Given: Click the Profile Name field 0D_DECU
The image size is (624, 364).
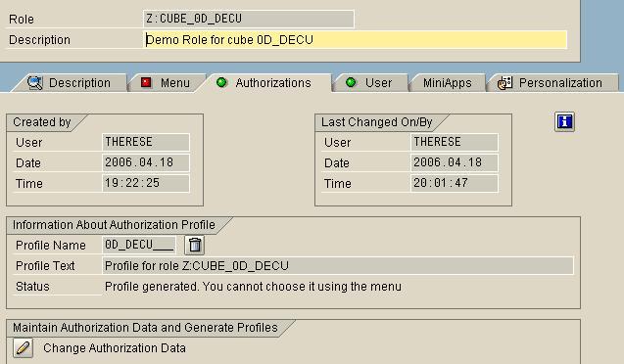Looking at the screenshot, I should pos(139,245).
